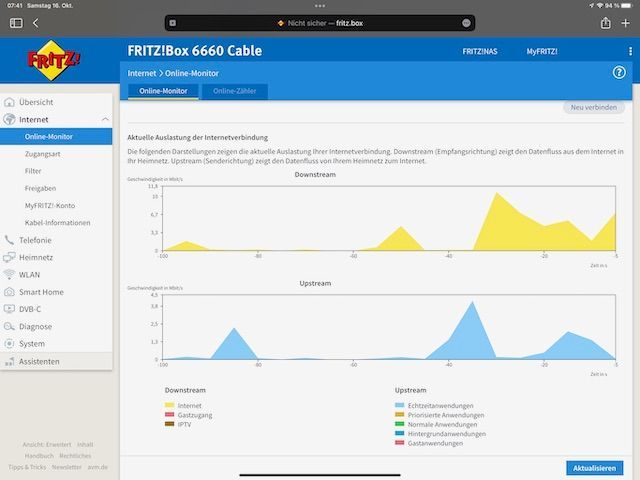Click the red Gastzugang legend swatch
Image resolution: width=640 pixels, height=480 pixels.
[169, 415]
